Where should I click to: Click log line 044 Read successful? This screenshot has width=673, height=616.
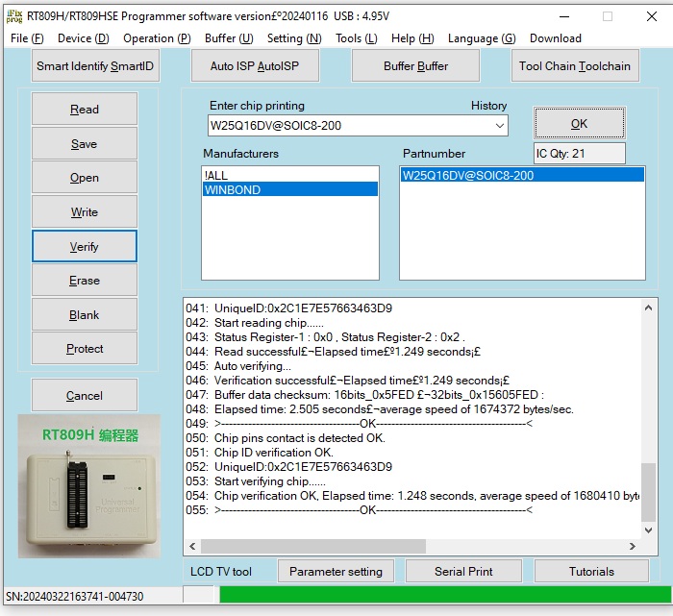click(x=333, y=352)
